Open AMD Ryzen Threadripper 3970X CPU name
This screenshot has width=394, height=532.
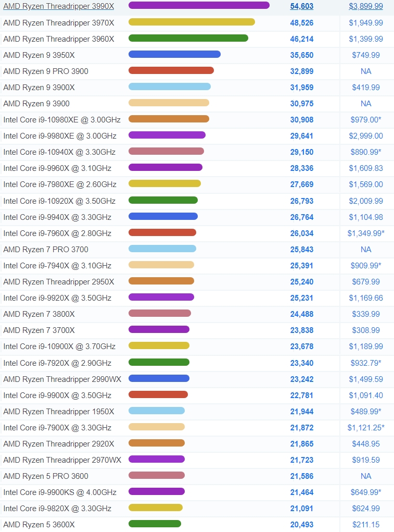point(59,23)
